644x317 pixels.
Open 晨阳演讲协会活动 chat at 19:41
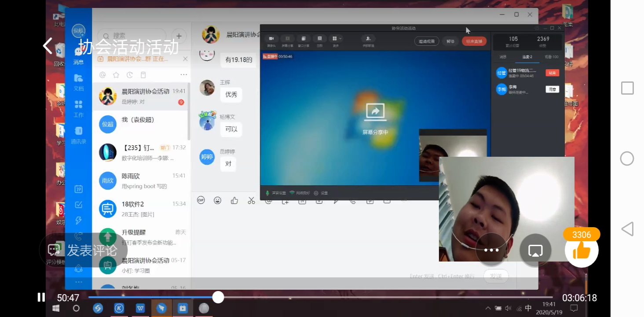click(x=141, y=96)
